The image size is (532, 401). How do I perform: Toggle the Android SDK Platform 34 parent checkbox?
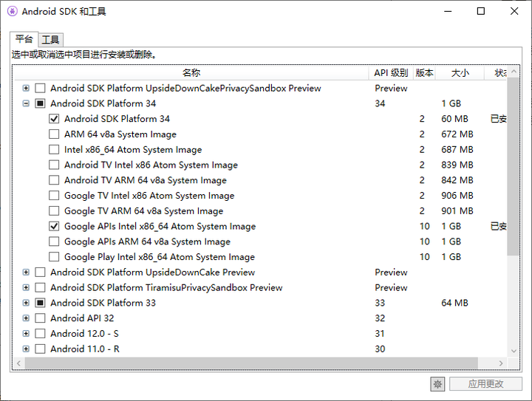pos(40,103)
